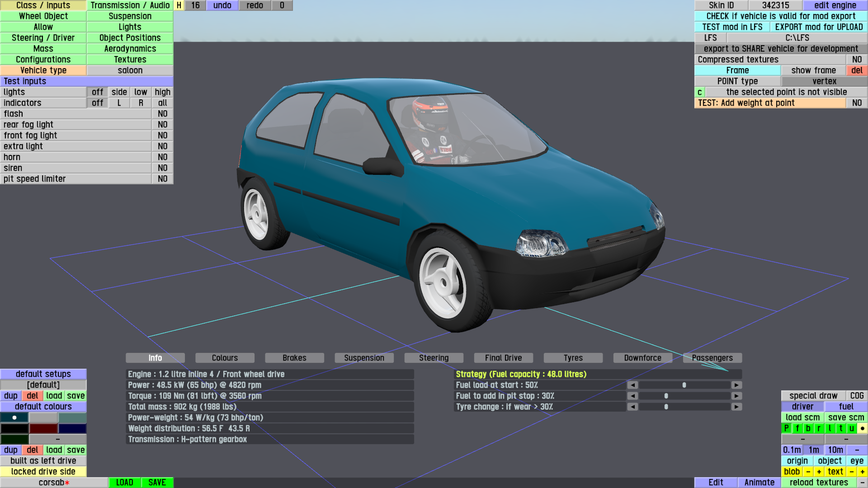Switch to the Final Drive tab
This screenshot has height=488, width=868.
pyautogui.click(x=503, y=358)
